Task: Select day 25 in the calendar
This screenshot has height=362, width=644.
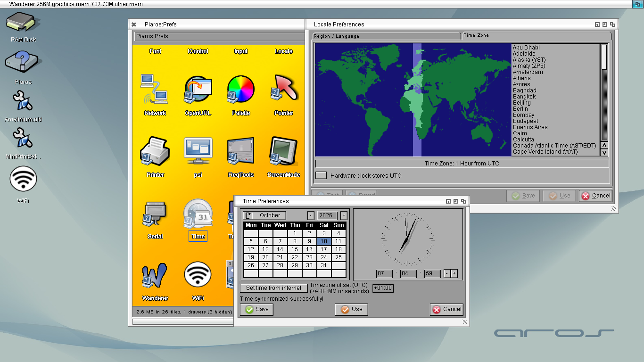Action: click(339, 257)
